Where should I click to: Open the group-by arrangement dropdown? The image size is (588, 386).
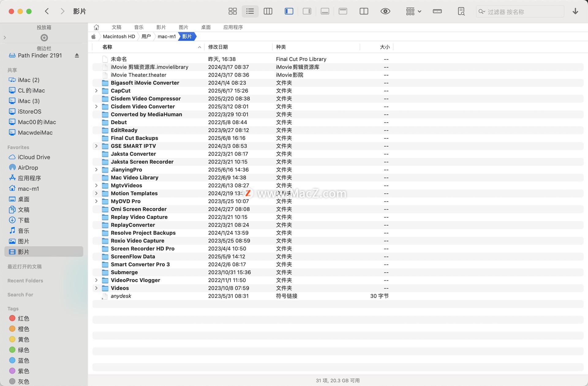tap(413, 11)
